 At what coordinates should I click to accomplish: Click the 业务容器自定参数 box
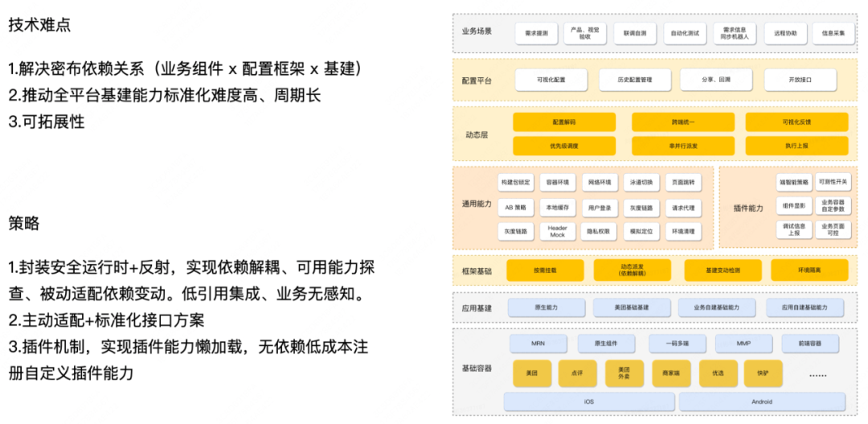click(x=833, y=206)
